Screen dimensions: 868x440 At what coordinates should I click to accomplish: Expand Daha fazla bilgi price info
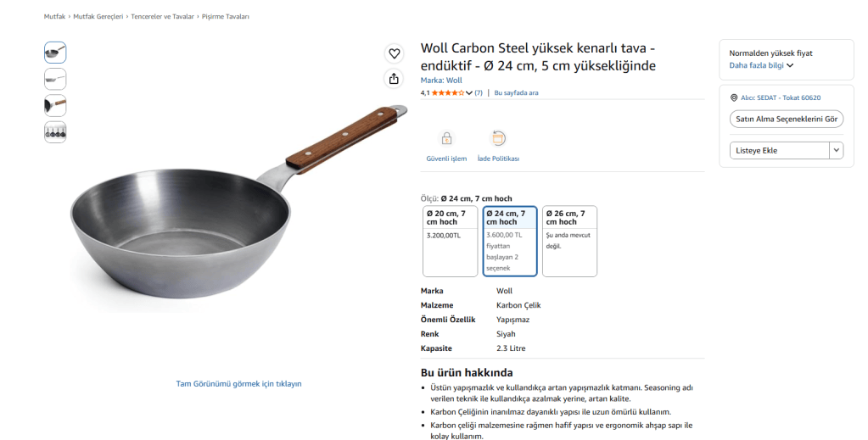[x=761, y=65]
